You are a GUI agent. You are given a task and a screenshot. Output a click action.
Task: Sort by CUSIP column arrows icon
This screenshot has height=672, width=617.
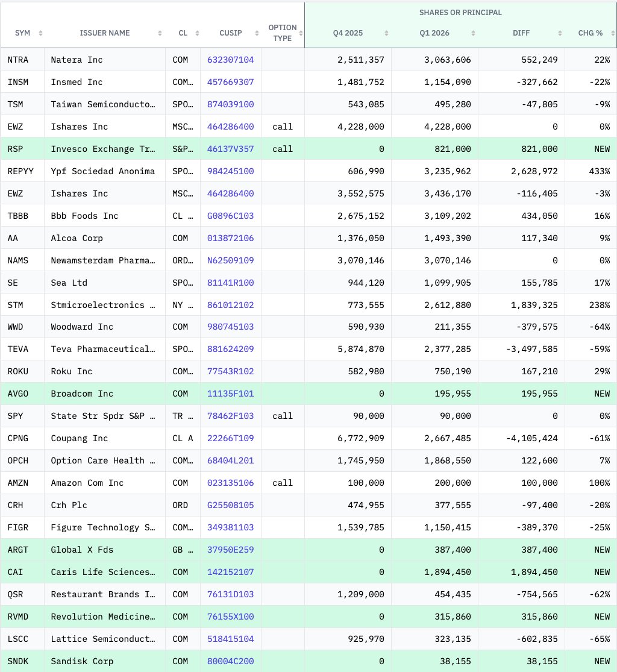[257, 33]
